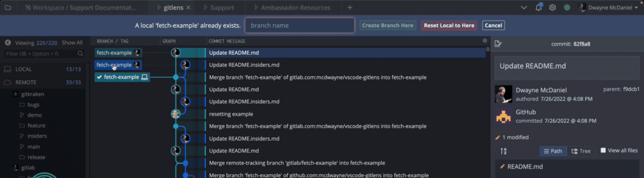Add a new tab

(350, 7)
